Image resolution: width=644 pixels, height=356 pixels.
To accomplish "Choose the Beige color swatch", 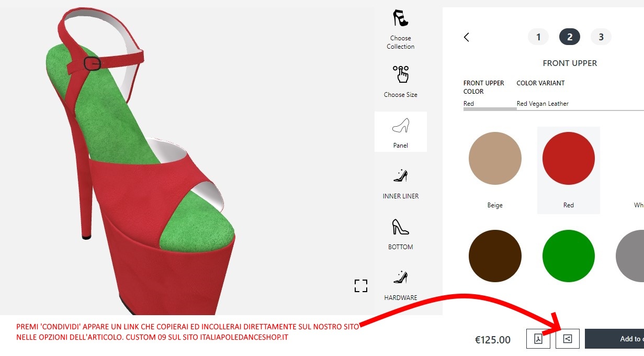I will [x=495, y=158].
